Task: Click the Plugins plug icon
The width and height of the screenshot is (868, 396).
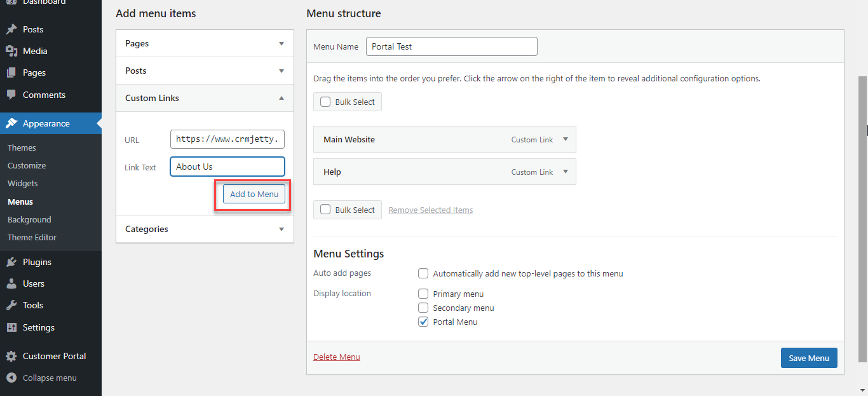Action: pyautogui.click(x=11, y=262)
